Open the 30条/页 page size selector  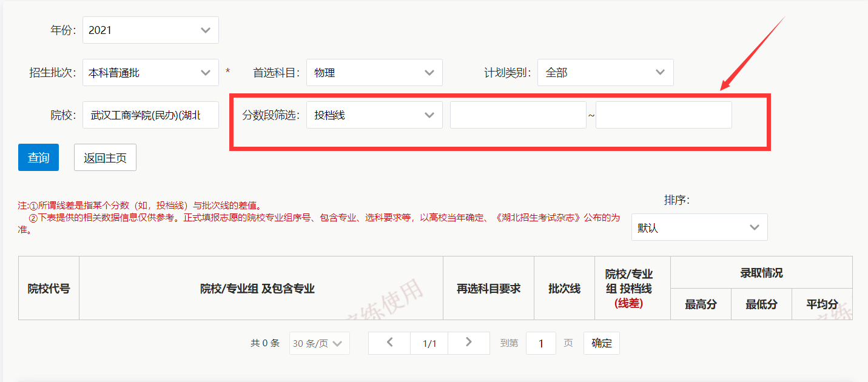(319, 343)
